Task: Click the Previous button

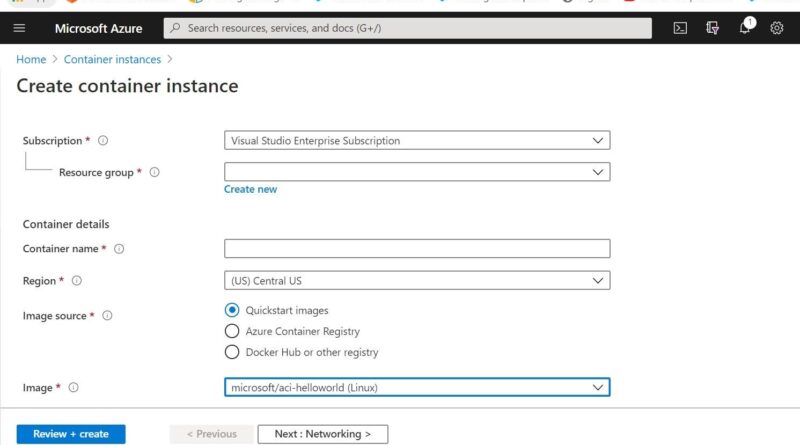Action: click(x=211, y=434)
